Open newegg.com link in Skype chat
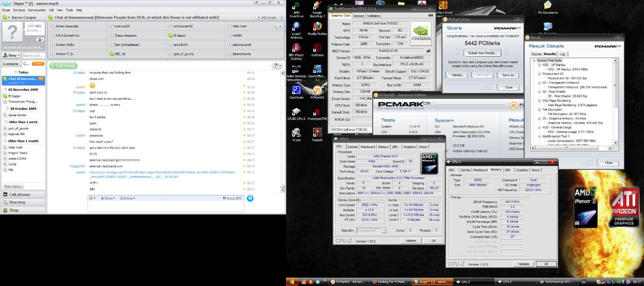The image size is (644, 286). pos(162,174)
